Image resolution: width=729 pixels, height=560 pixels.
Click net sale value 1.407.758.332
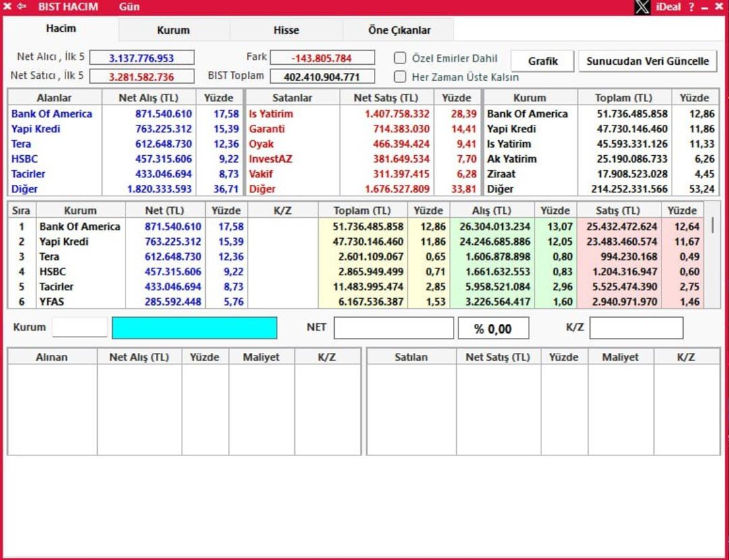coord(397,114)
